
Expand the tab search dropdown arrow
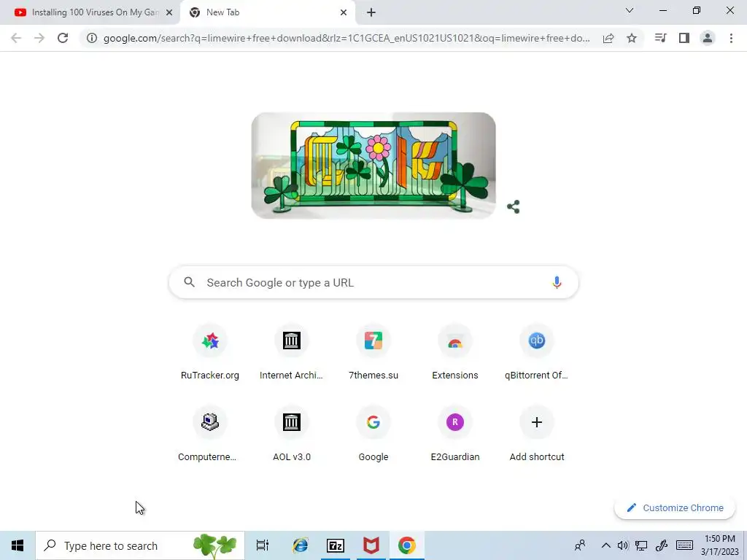click(630, 10)
